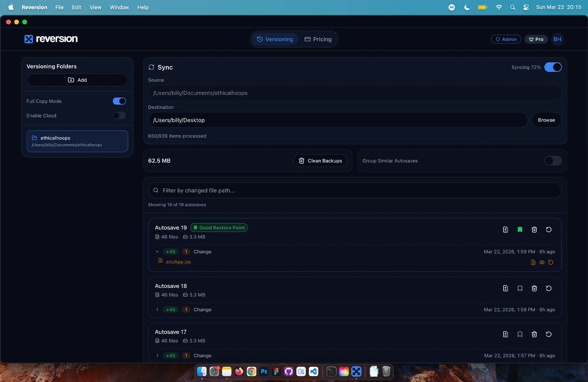Image resolution: width=588 pixels, height=382 pixels.
Task: Click the Clean Backups button
Action: click(x=320, y=161)
